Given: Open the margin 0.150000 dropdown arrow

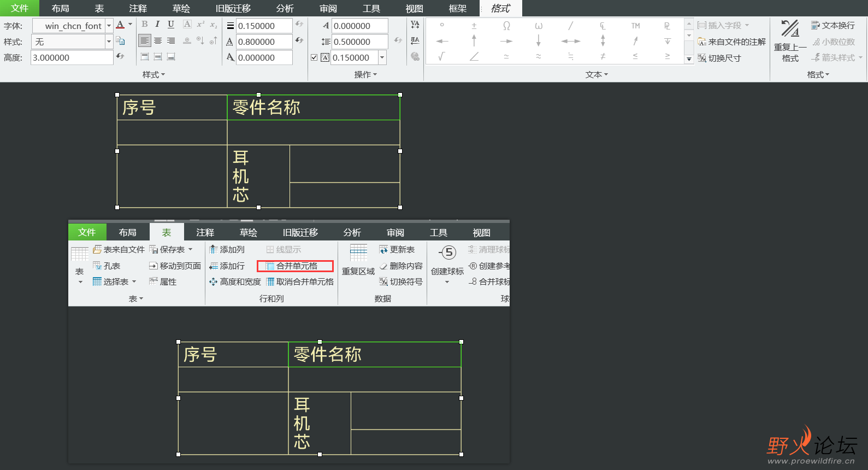Looking at the screenshot, I should click(x=382, y=57).
